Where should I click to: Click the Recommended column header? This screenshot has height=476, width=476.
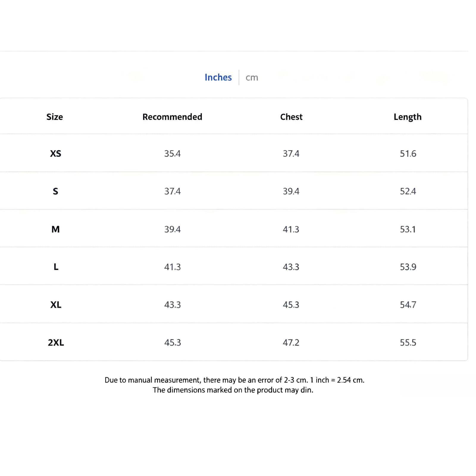(x=172, y=117)
